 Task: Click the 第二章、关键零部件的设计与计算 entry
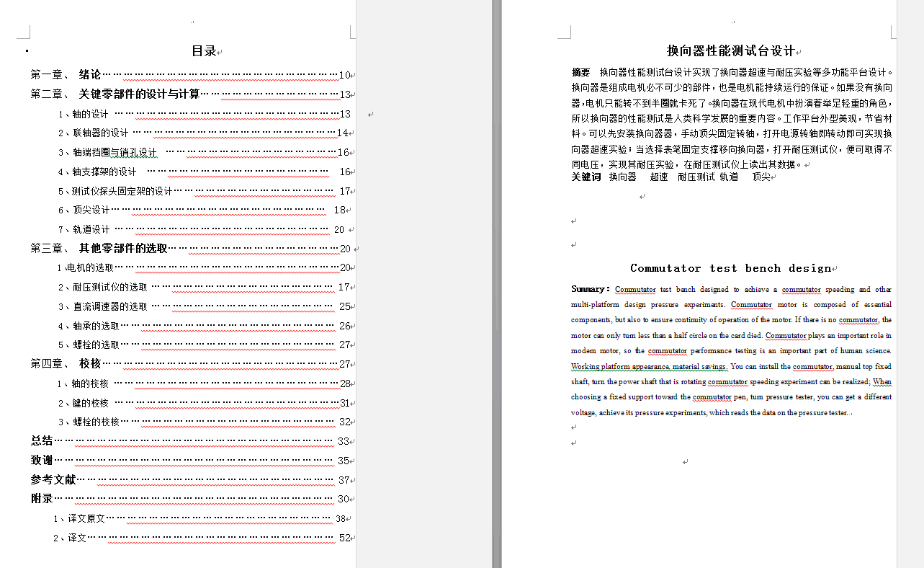[192, 94]
